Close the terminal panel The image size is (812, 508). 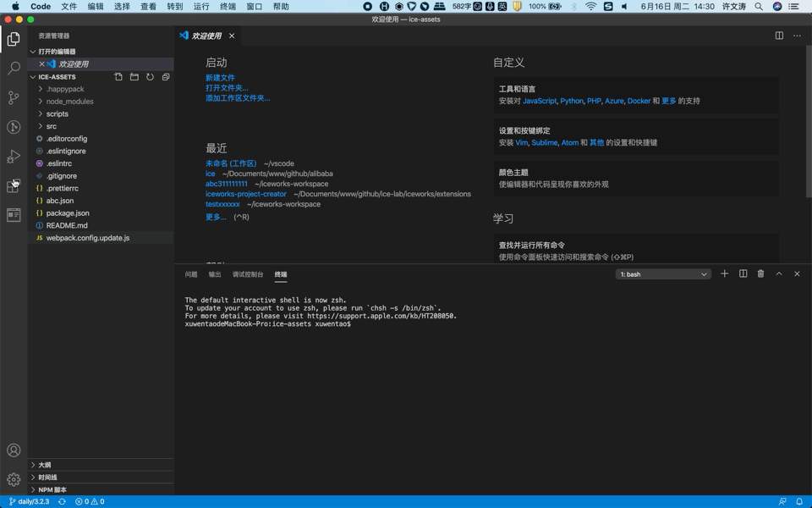click(x=797, y=273)
